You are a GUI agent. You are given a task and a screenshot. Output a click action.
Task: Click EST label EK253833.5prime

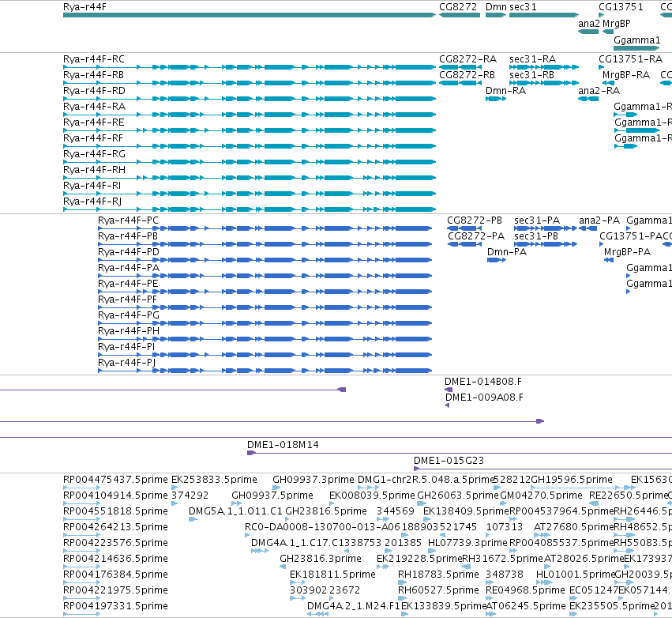point(214,480)
